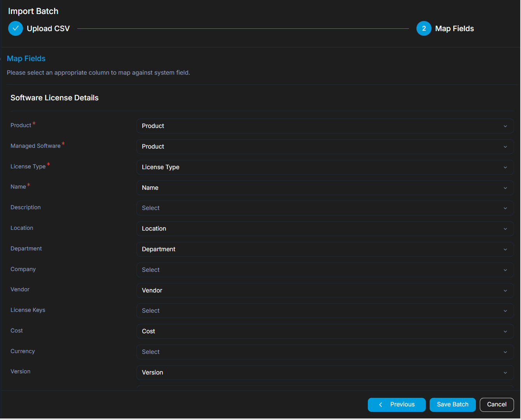
Task: Click the License Keys field label
Action: tap(28, 310)
